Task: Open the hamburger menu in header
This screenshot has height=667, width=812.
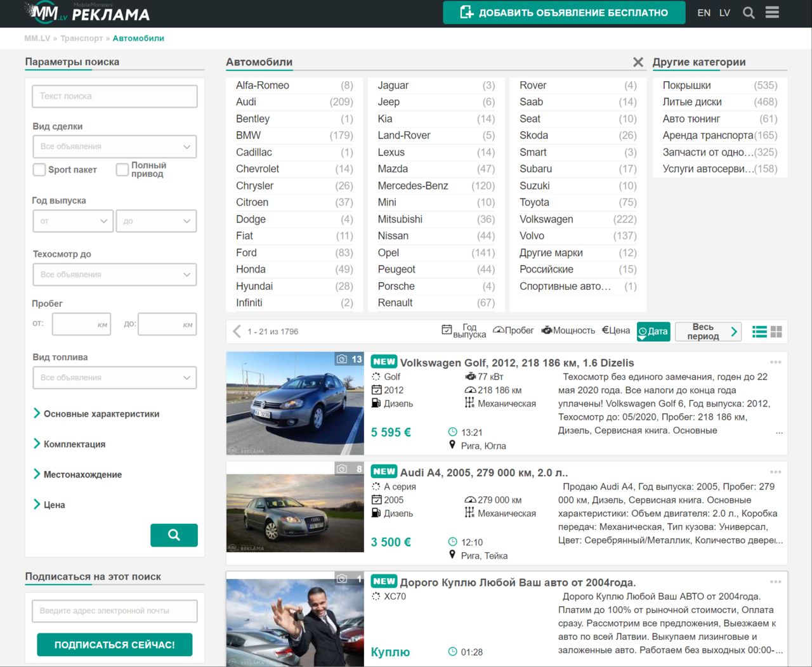Action: pos(772,13)
